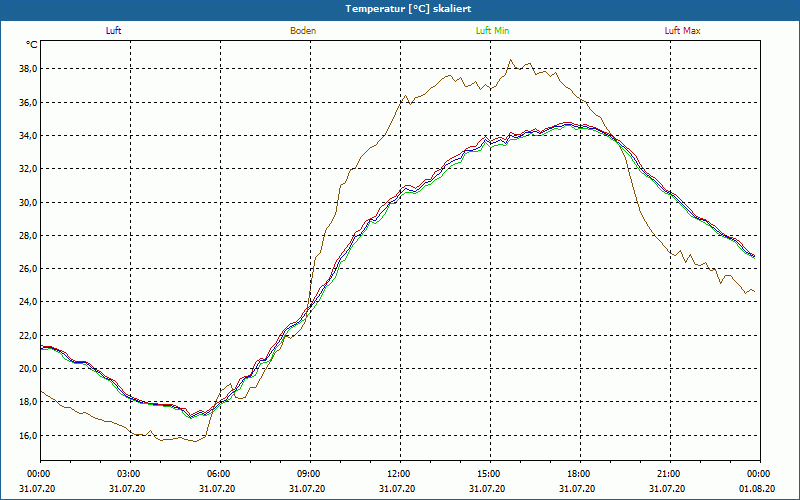Click the 18:00 time axis label
The image size is (800, 500).
[x=580, y=474]
